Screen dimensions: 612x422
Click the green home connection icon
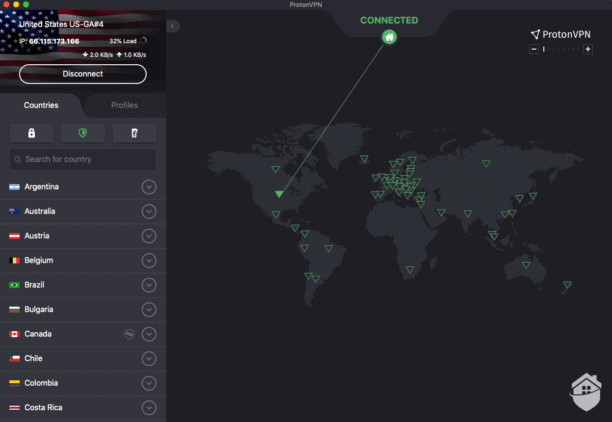click(x=389, y=37)
